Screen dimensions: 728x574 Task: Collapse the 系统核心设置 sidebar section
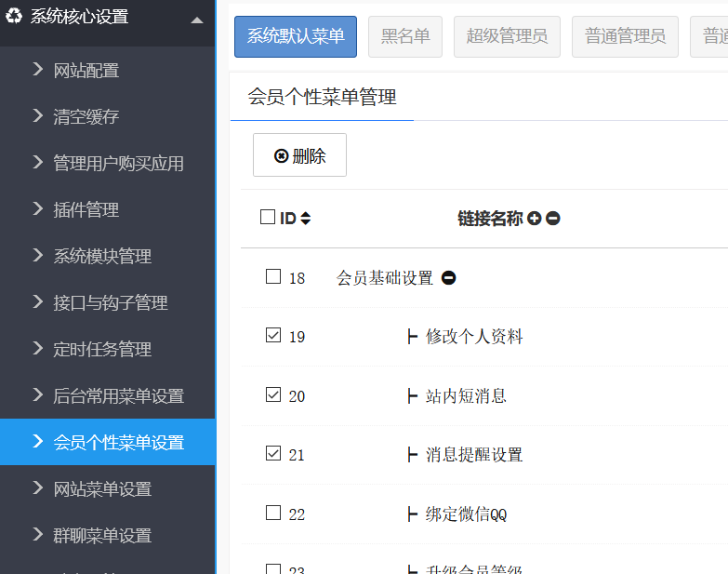[x=196, y=20]
